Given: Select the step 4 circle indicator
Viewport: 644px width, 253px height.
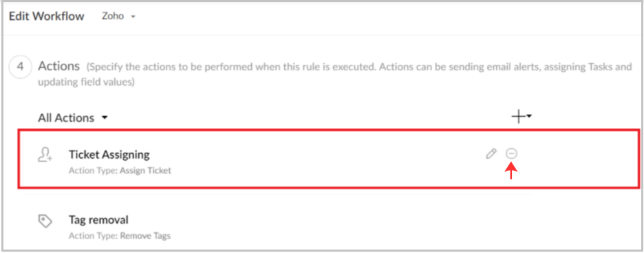Looking at the screenshot, I should tap(19, 68).
